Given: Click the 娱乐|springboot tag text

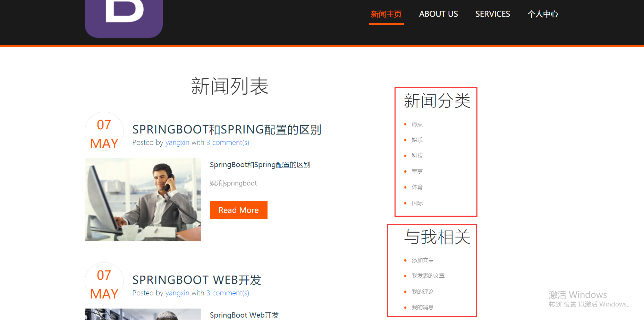Looking at the screenshot, I should pyautogui.click(x=233, y=183).
